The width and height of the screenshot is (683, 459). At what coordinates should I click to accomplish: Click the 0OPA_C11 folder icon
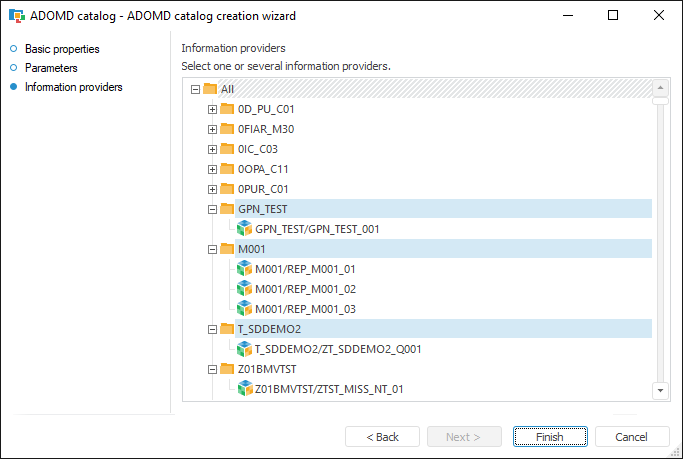[227, 169]
